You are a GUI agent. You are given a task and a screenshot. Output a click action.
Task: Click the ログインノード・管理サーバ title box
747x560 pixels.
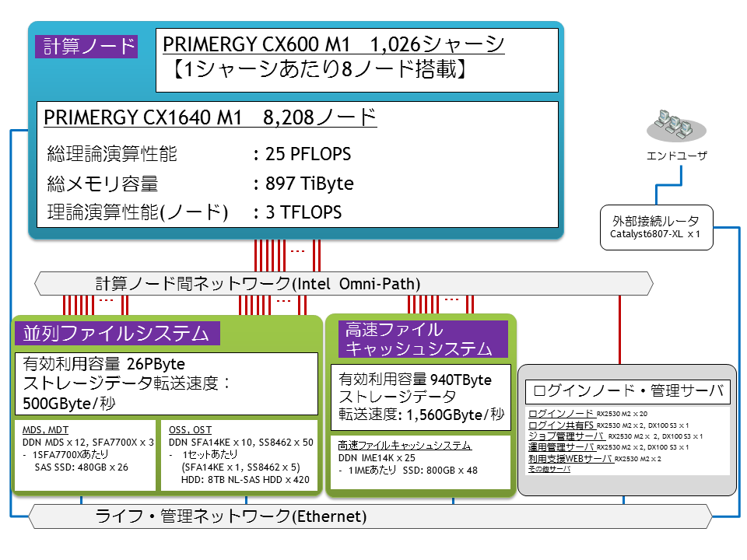627,391
